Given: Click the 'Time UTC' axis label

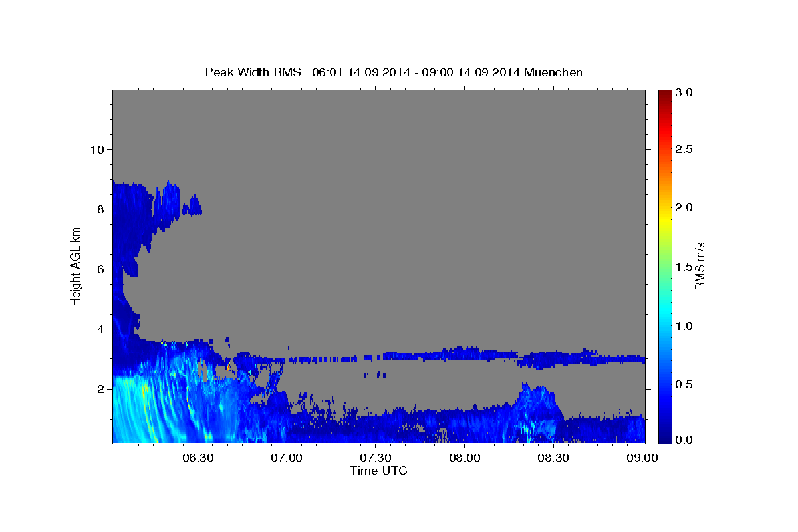Looking at the screenshot, I should tap(378, 471).
